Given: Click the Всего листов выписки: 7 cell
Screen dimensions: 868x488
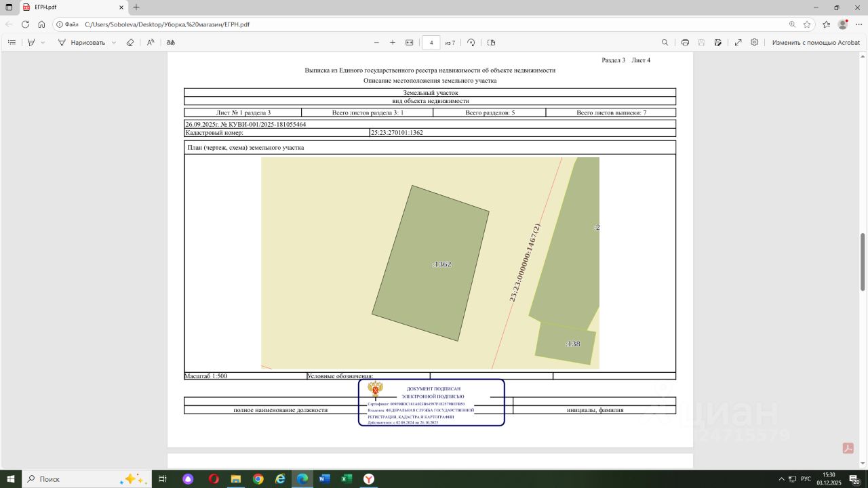Looking at the screenshot, I should (611, 113).
